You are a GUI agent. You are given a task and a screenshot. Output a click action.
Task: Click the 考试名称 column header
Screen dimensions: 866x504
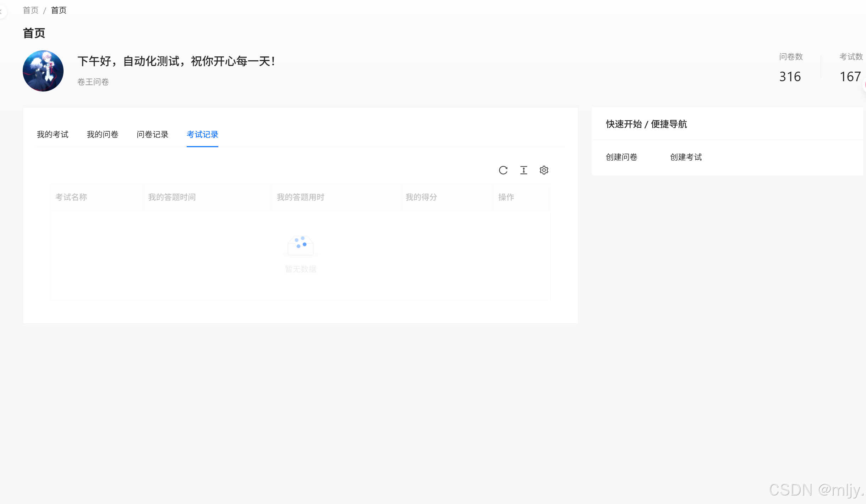point(71,197)
